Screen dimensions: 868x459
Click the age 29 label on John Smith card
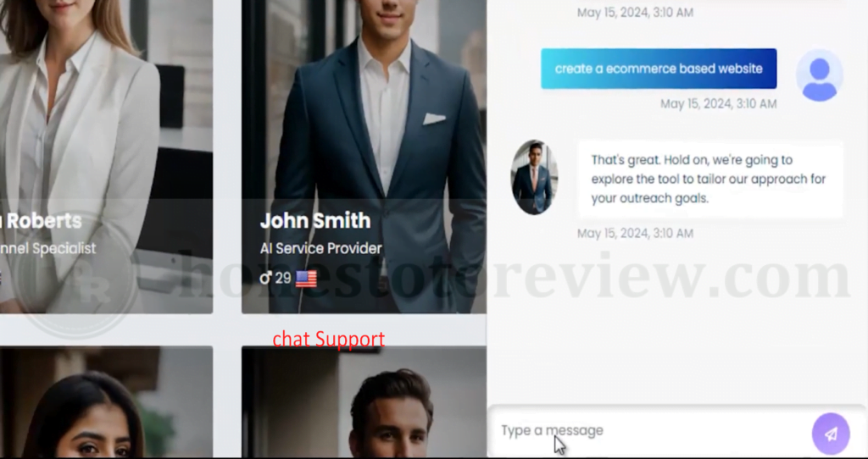click(283, 278)
